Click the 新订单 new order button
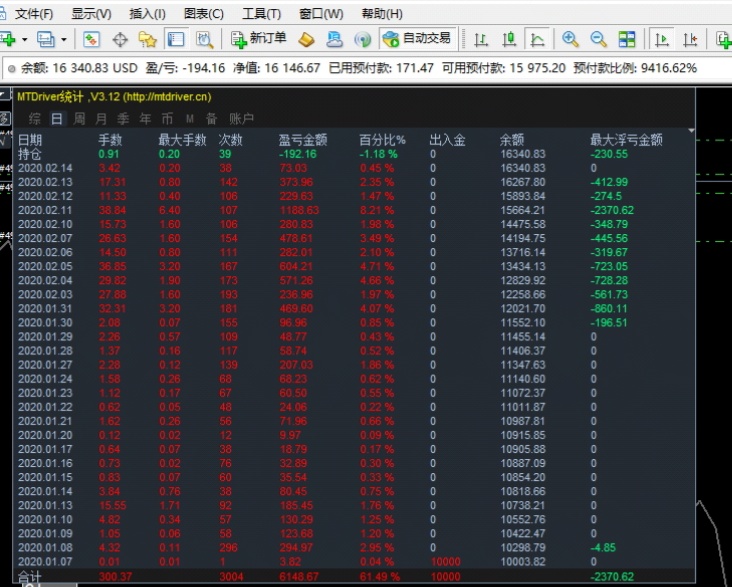Viewport: 732px width, 587px height. (x=259, y=39)
